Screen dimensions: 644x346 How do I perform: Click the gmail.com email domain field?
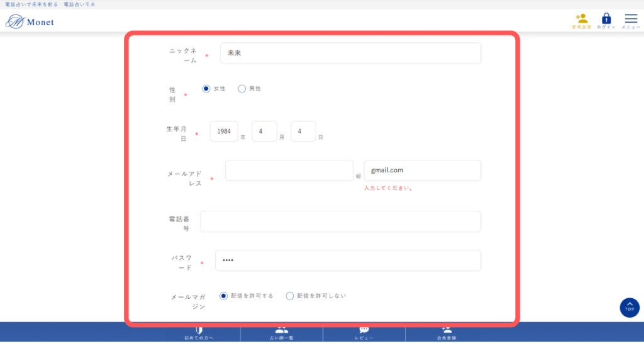pyautogui.click(x=422, y=170)
